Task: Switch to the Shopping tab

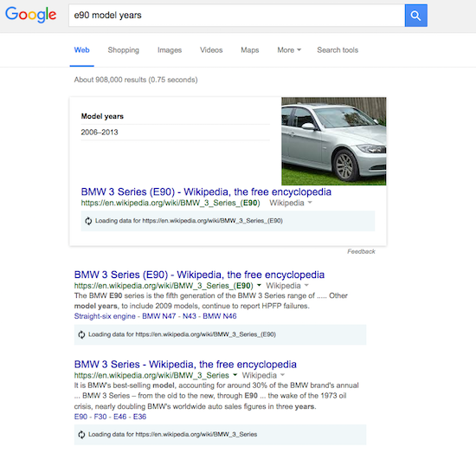Action: click(x=123, y=50)
